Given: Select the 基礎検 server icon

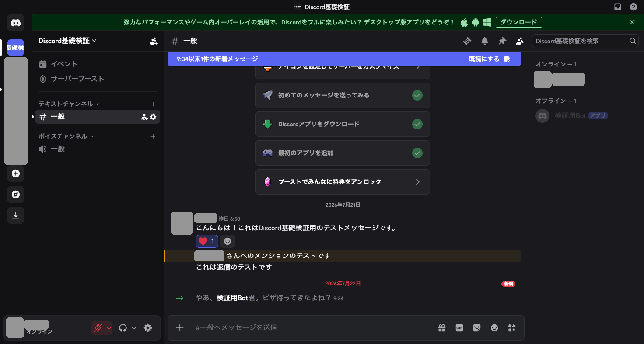Looking at the screenshot, I should click(16, 47).
